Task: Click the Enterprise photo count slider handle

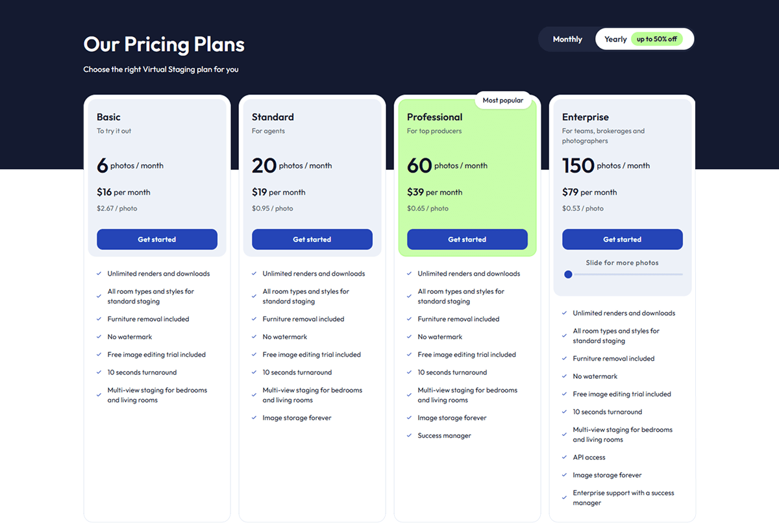Action: 569,274
